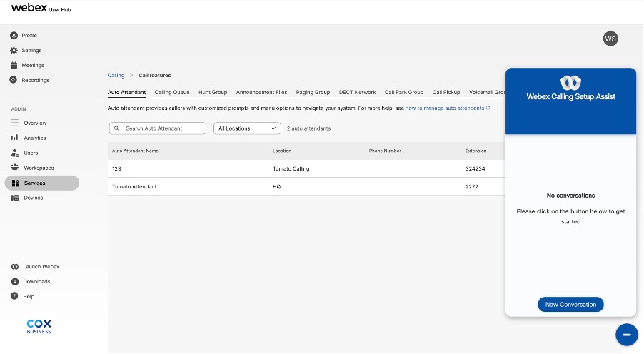Minimize the Setup Assist chat widget

click(x=626, y=335)
